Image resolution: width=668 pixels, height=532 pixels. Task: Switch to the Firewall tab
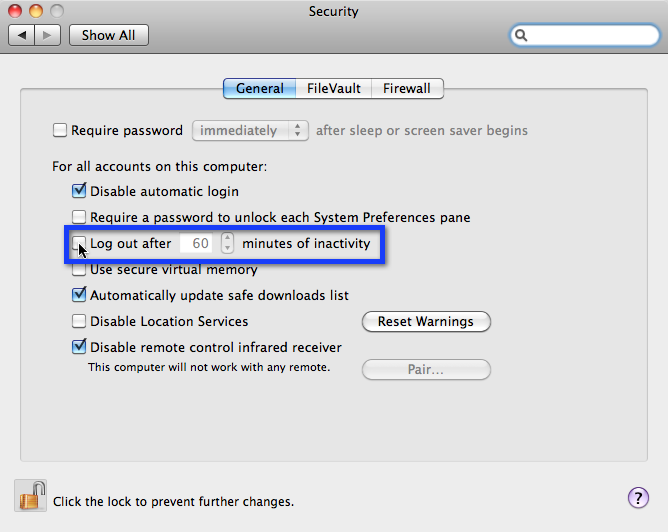coord(407,89)
